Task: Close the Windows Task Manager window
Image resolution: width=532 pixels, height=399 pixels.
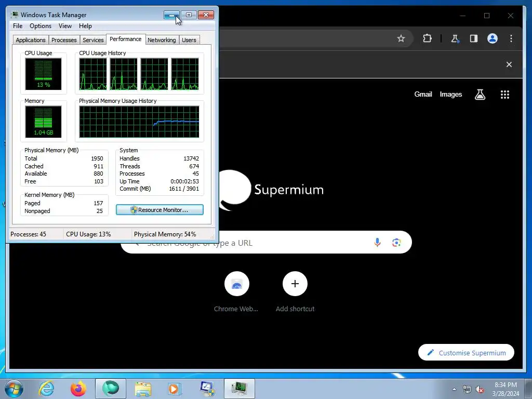Action: [x=206, y=15]
